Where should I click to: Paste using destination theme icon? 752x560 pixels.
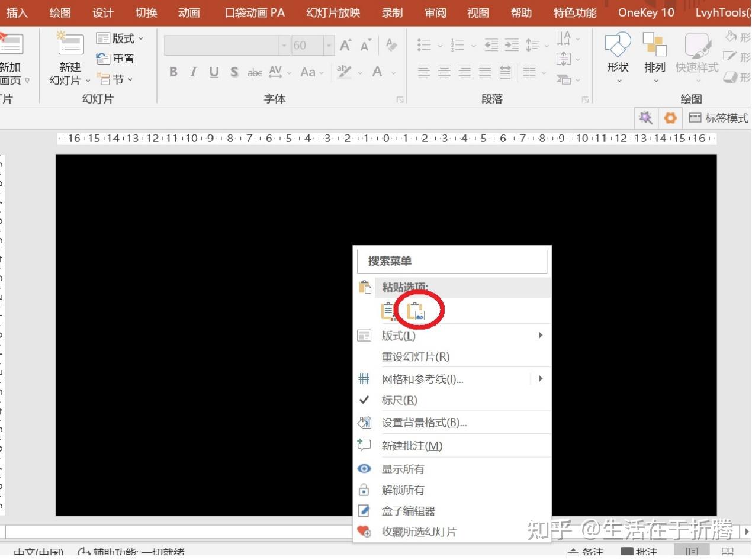[x=388, y=311]
